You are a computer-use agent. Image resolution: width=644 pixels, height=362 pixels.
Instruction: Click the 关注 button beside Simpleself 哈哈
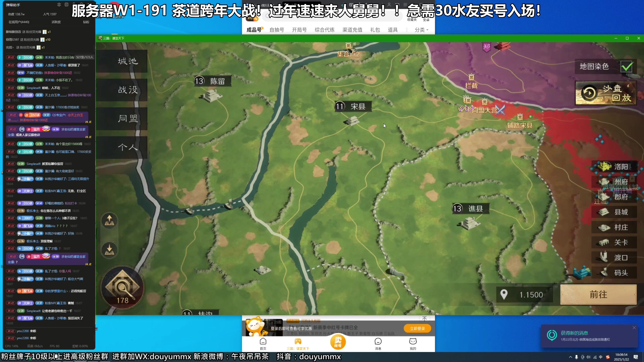pos(11,88)
